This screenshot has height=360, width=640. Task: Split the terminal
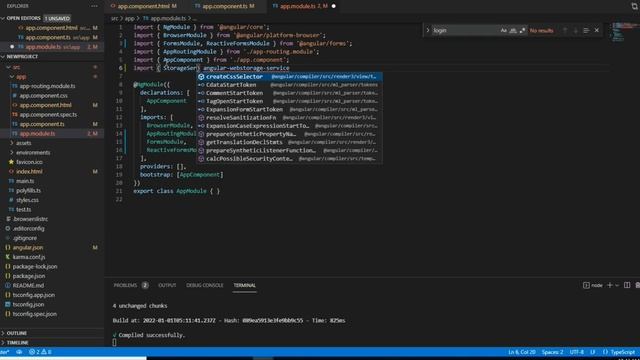click(627, 285)
